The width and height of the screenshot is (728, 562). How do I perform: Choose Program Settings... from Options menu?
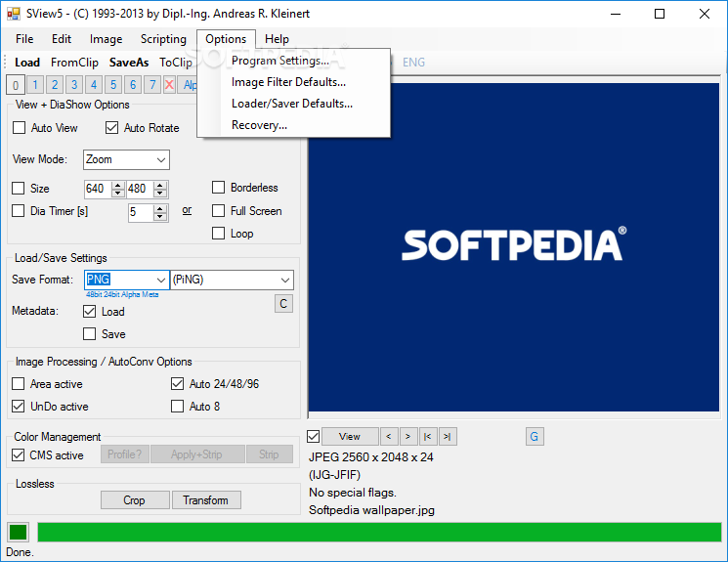pyautogui.click(x=293, y=61)
